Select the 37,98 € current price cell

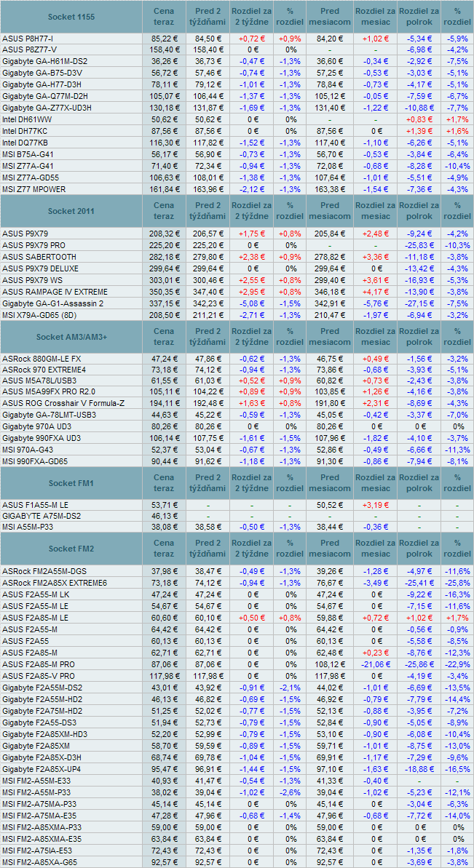(x=165, y=570)
